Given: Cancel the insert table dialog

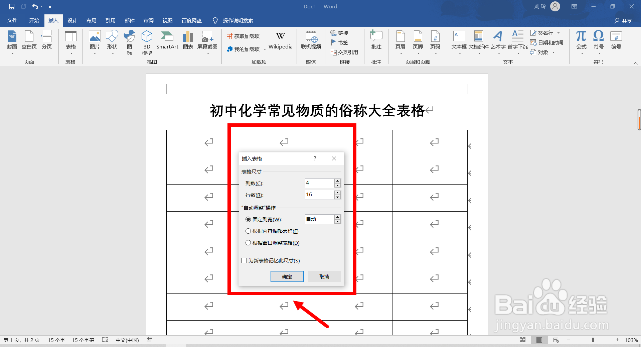Looking at the screenshot, I should coord(324,276).
